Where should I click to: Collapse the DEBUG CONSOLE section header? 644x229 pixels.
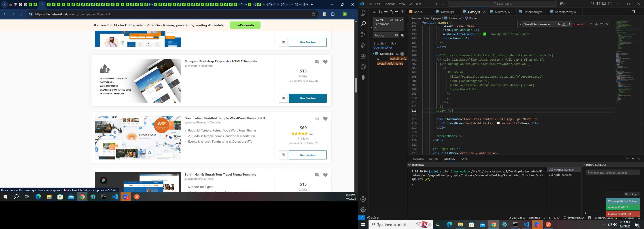584,165
